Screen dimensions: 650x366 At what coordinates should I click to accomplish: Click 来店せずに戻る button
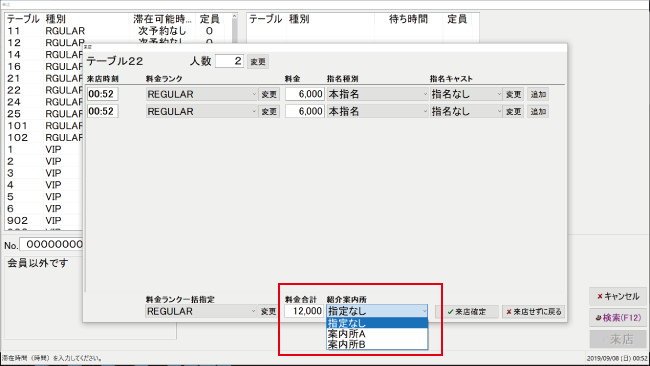[x=533, y=312]
